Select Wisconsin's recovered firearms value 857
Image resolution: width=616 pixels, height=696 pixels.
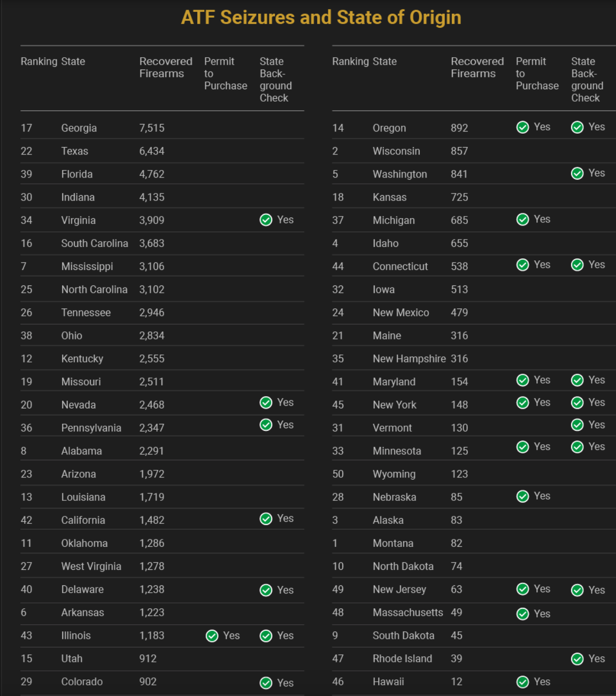459,151
